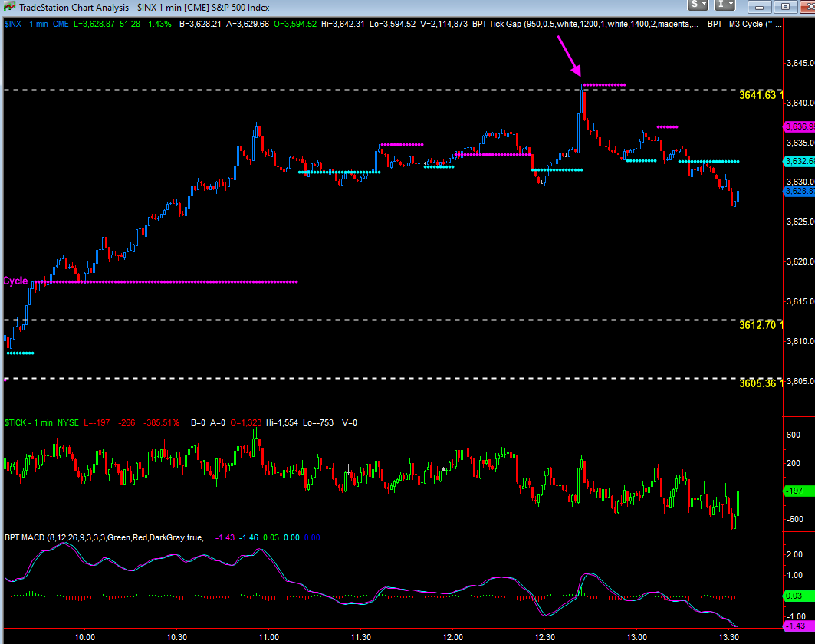This screenshot has width=815, height=644.
Task: Click the magenta Cycle text label
Action: click(15, 281)
